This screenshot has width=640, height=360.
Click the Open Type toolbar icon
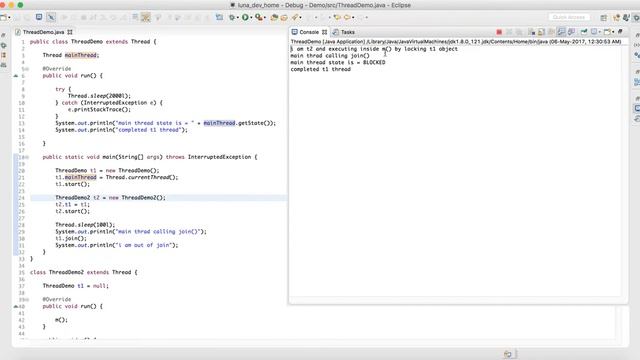click(220, 17)
